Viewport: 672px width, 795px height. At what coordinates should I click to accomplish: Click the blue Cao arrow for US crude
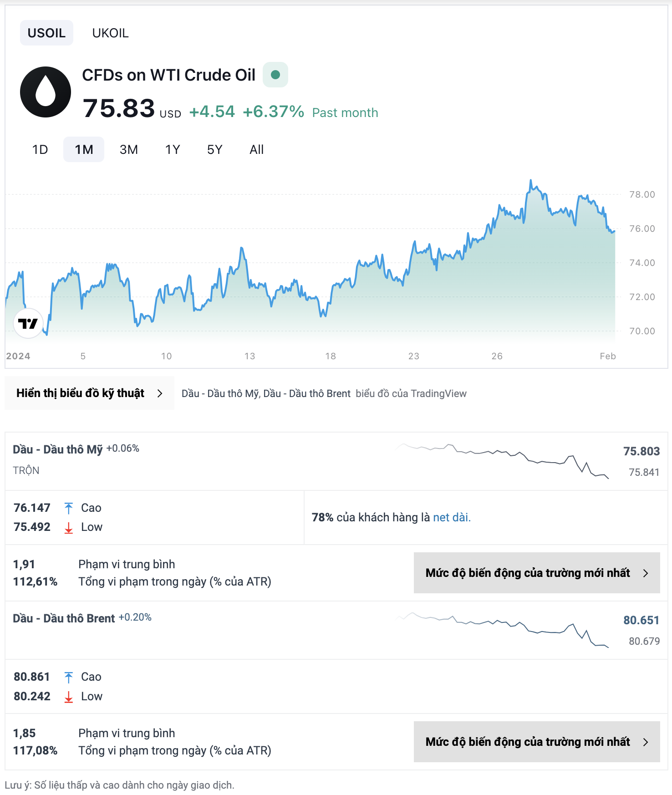tap(69, 508)
